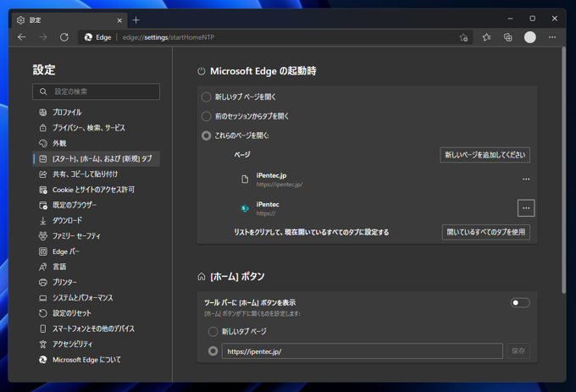Toggle ツール バーに [ホーム] ボタンを表示 switch
The image size is (576, 392).
point(520,303)
